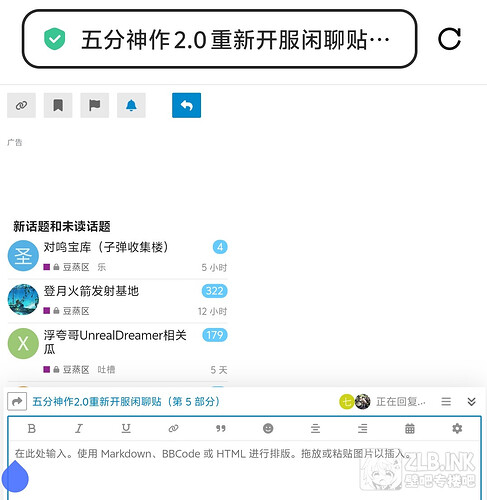The image size is (487, 500).
Task: Open the topic 浮夸哥UnrealDreamer相关瓜
Action: [115, 342]
